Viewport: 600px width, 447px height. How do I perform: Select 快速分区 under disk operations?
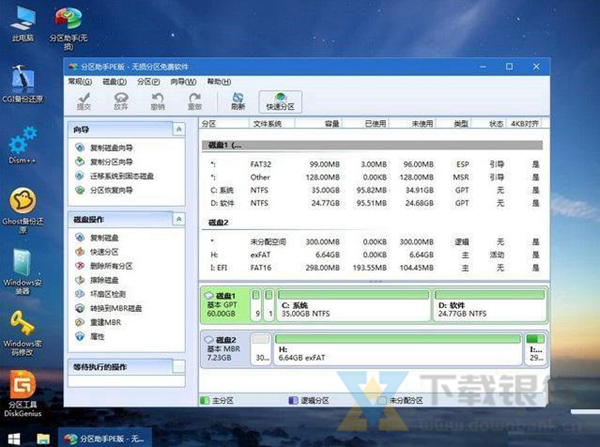pos(97,252)
